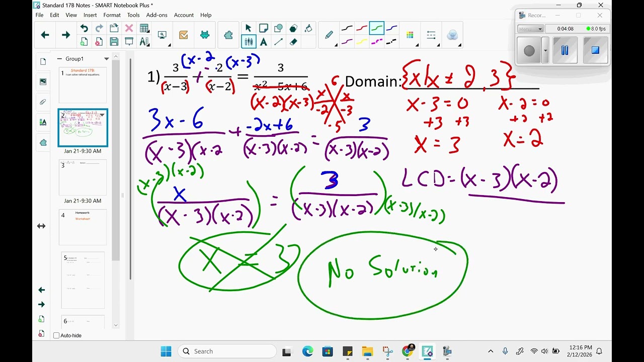Open page 3 thumbnail
The image size is (644, 362).
coord(83,177)
